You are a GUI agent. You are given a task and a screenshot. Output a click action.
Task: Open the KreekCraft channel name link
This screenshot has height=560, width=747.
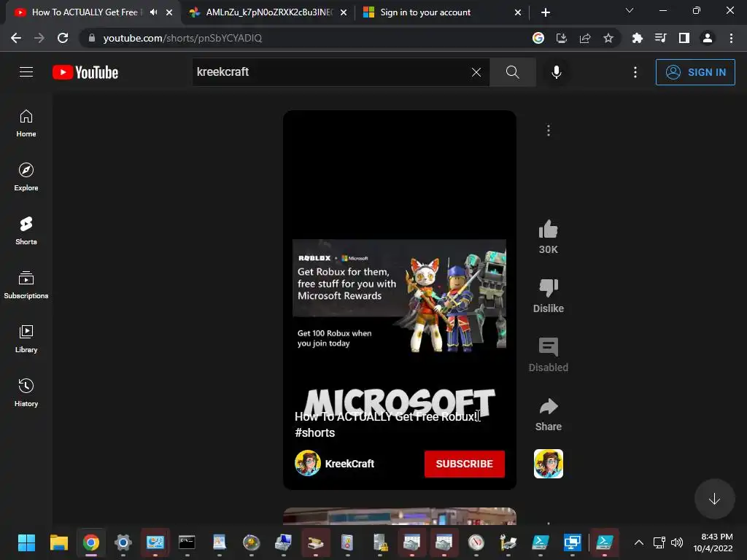(x=349, y=464)
